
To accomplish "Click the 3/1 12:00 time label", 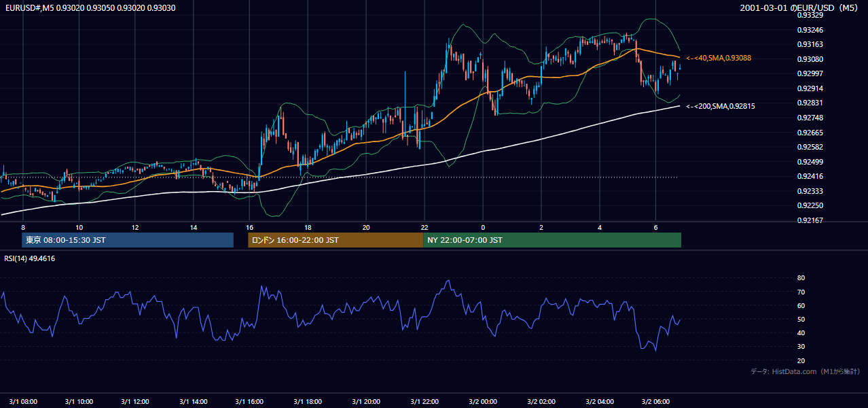I will point(136,401).
